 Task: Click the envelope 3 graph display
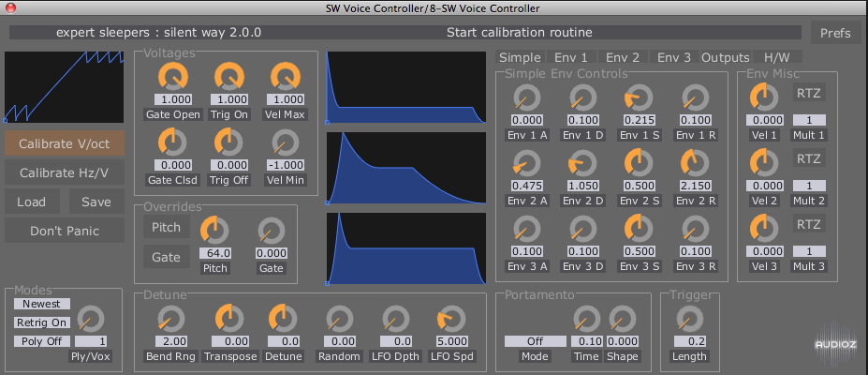coord(405,249)
